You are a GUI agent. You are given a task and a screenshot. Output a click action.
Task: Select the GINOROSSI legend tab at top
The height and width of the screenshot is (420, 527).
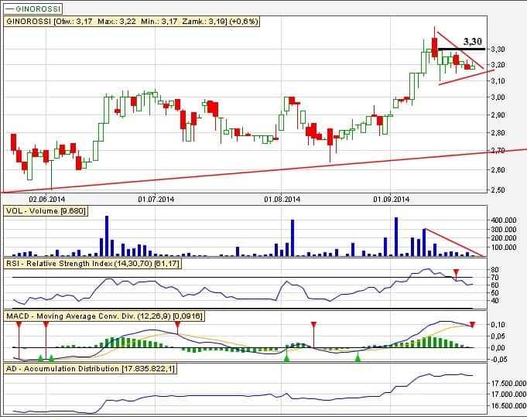pyautogui.click(x=29, y=6)
